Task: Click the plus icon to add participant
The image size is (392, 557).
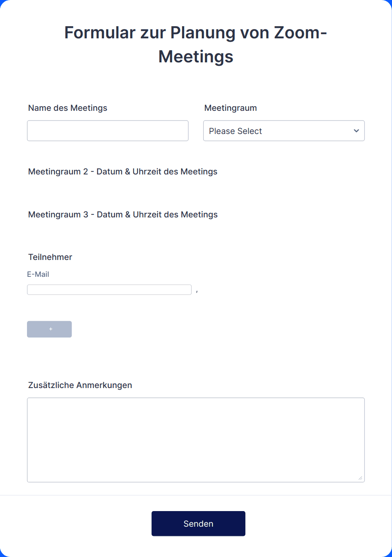Action: click(51, 329)
